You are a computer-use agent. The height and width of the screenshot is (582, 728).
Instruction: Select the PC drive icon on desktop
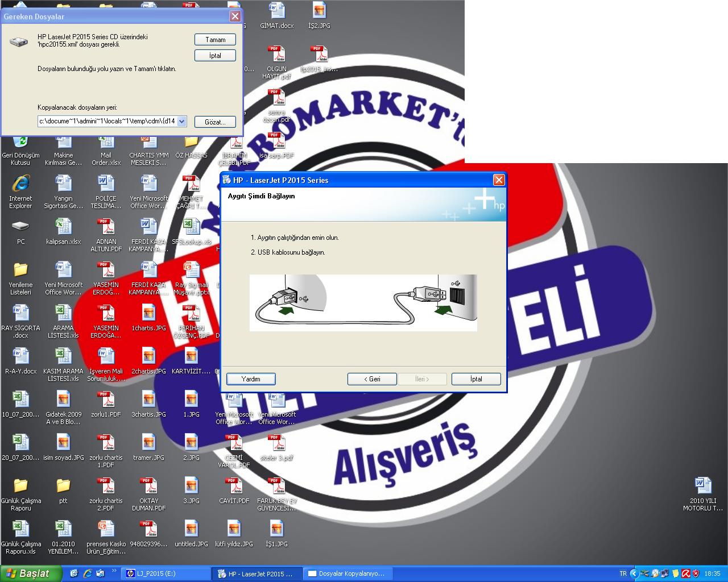[20, 226]
